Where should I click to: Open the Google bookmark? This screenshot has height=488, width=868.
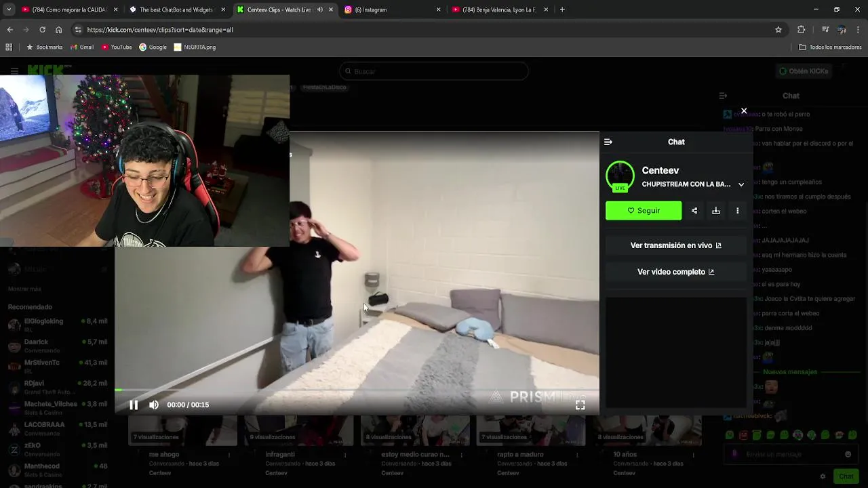[x=153, y=47]
